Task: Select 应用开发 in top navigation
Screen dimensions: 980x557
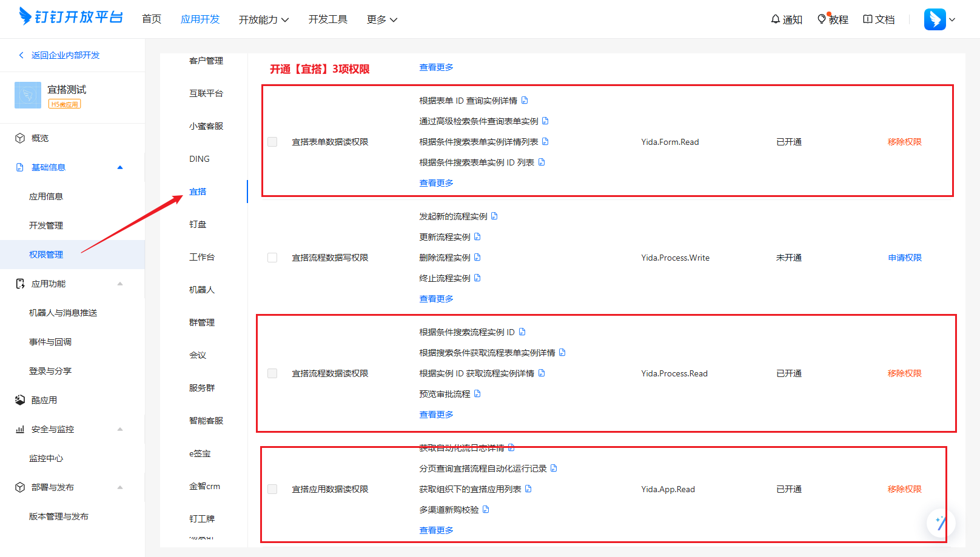Action: point(200,19)
